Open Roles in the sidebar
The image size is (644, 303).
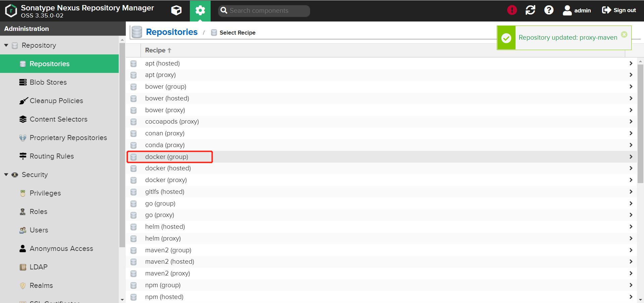[x=59, y=212]
